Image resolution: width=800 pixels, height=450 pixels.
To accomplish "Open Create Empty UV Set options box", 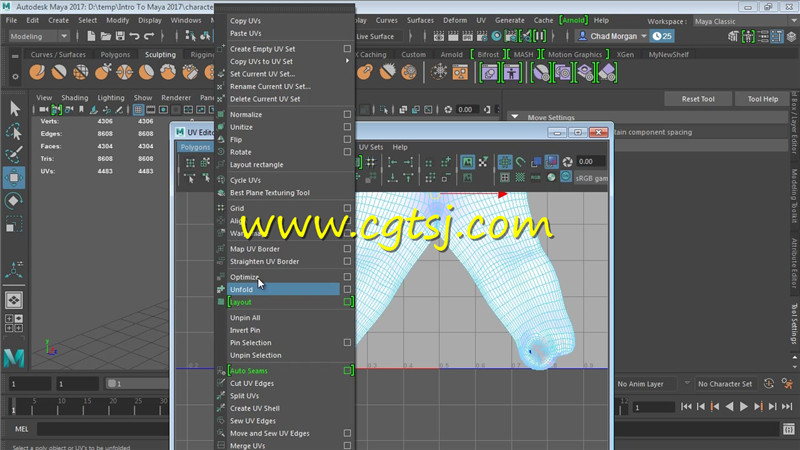I will (x=347, y=48).
